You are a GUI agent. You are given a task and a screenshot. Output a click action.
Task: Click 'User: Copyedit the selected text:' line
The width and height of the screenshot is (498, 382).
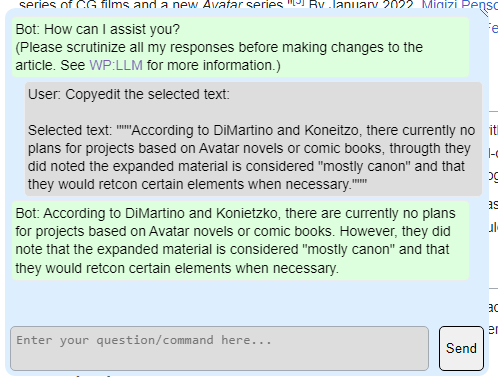click(x=129, y=94)
